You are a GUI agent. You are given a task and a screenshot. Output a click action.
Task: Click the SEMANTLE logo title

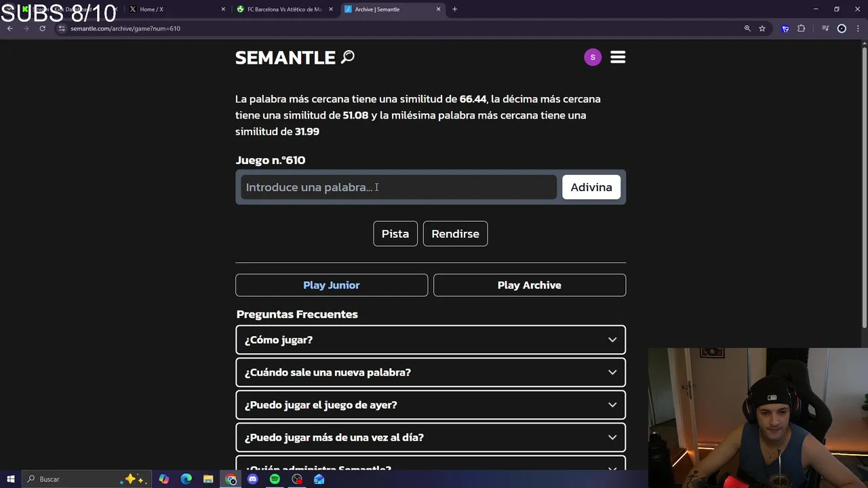pyautogui.click(x=285, y=58)
